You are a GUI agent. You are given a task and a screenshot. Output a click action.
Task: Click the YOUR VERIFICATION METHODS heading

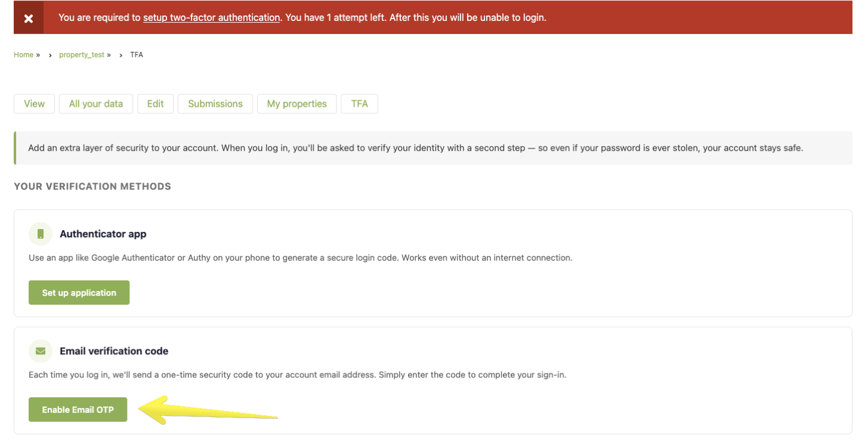92,186
